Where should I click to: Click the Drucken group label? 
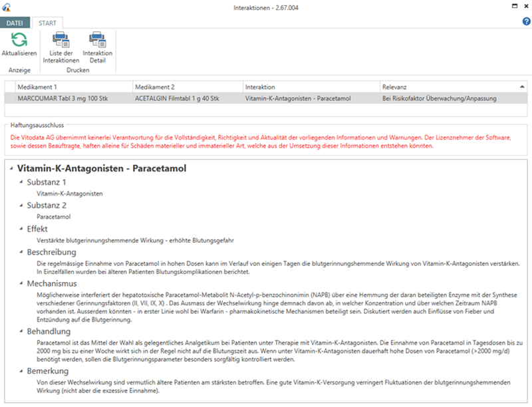78,70
